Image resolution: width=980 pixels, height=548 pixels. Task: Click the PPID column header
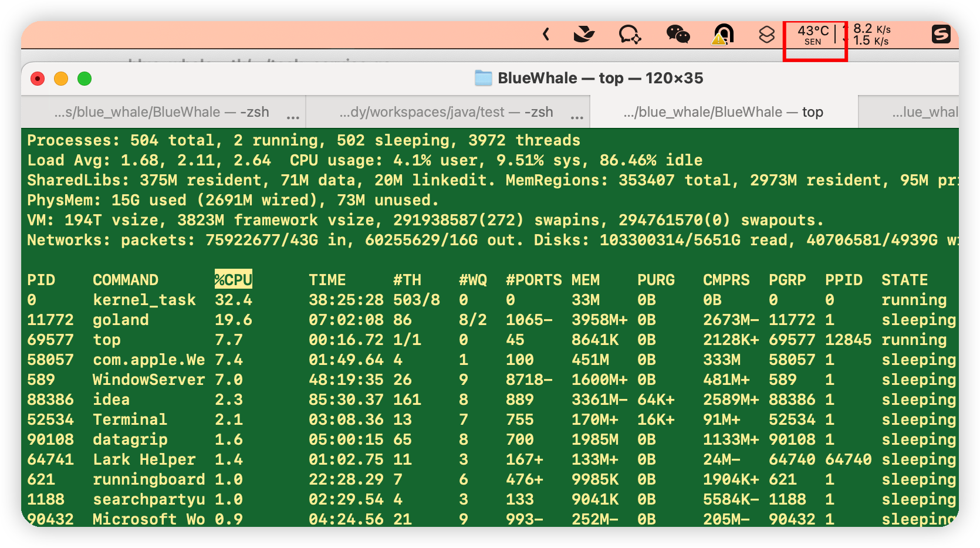click(x=844, y=280)
